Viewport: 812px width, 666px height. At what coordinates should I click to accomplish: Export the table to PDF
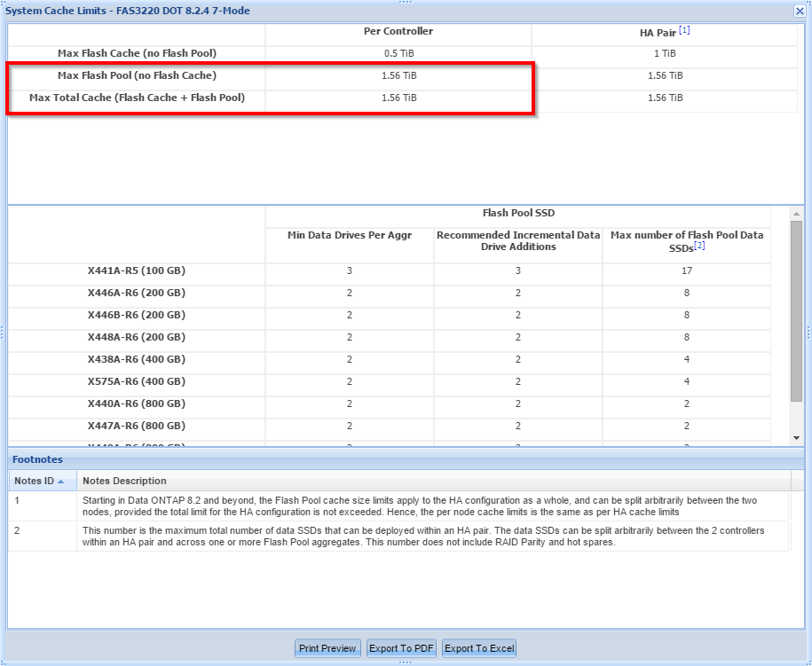401,648
